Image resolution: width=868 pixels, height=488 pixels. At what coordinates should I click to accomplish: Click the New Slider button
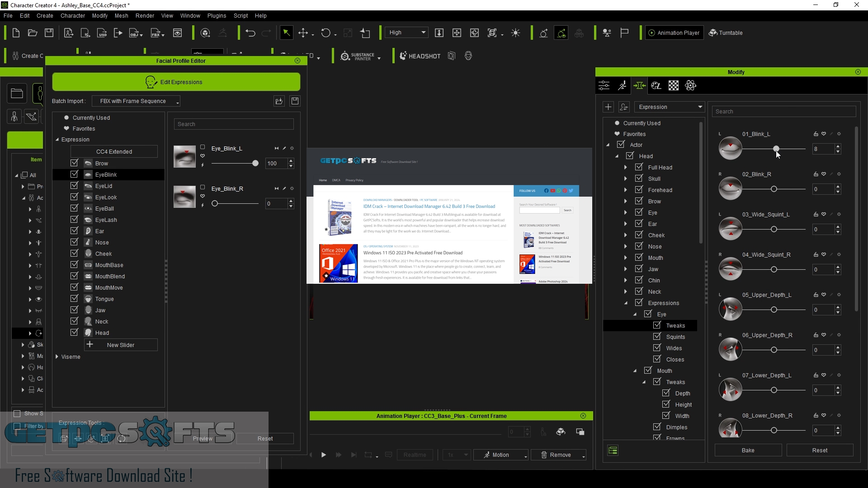click(121, 345)
